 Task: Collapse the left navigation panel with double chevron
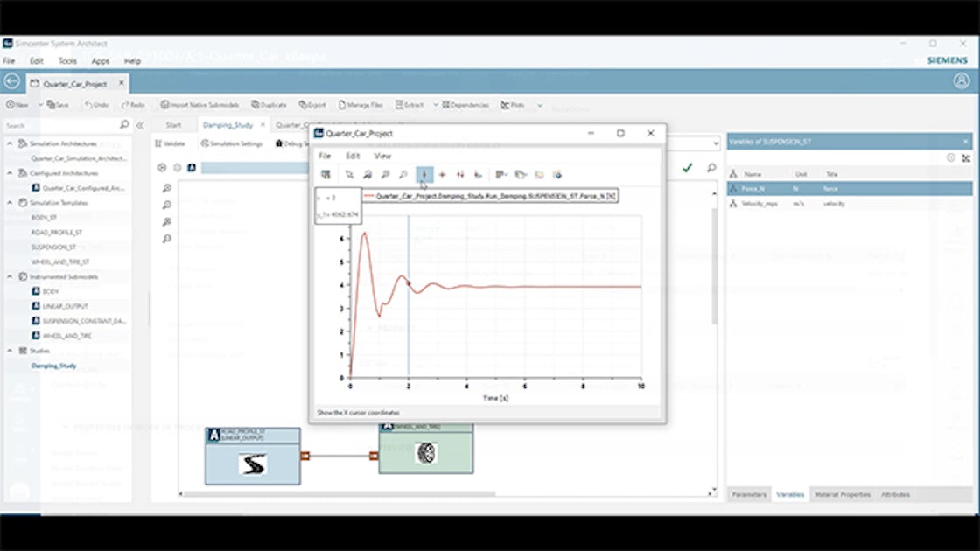(x=140, y=125)
